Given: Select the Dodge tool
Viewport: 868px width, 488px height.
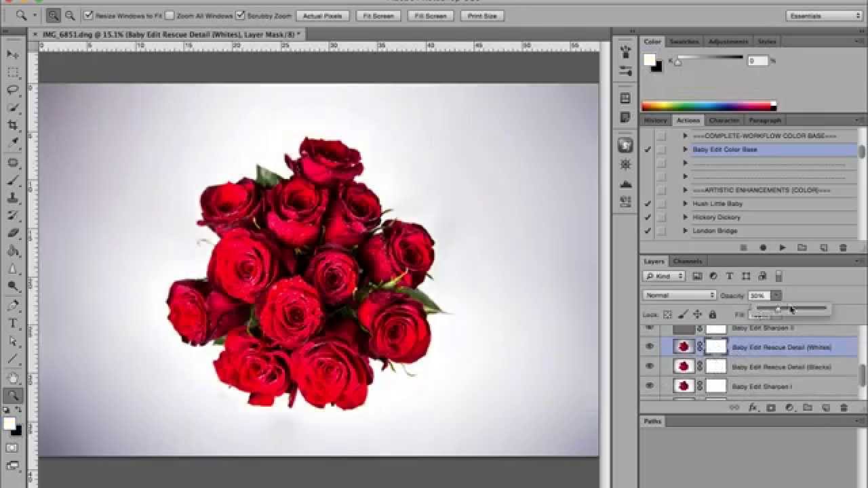Looking at the screenshot, I should click(x=13, y=287).
